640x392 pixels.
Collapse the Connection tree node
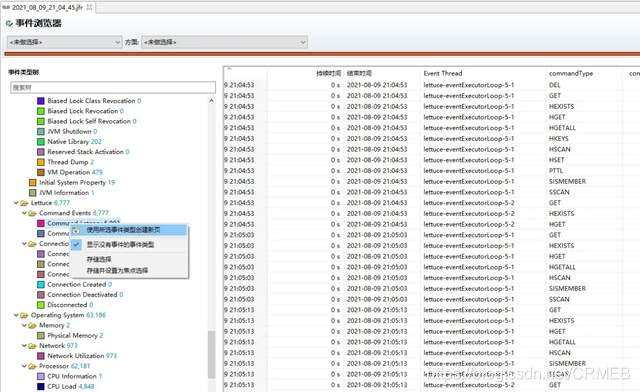point(24,243)
